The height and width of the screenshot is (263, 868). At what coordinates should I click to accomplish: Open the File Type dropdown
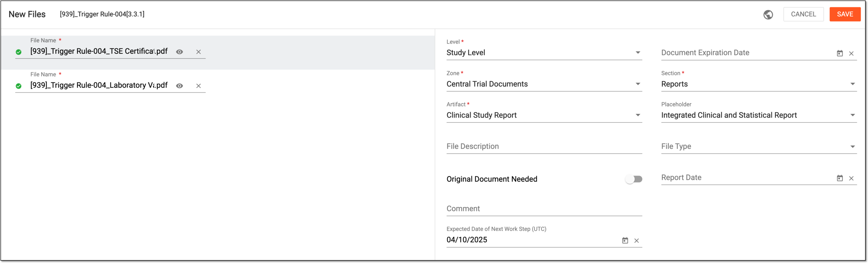[759, 146]
